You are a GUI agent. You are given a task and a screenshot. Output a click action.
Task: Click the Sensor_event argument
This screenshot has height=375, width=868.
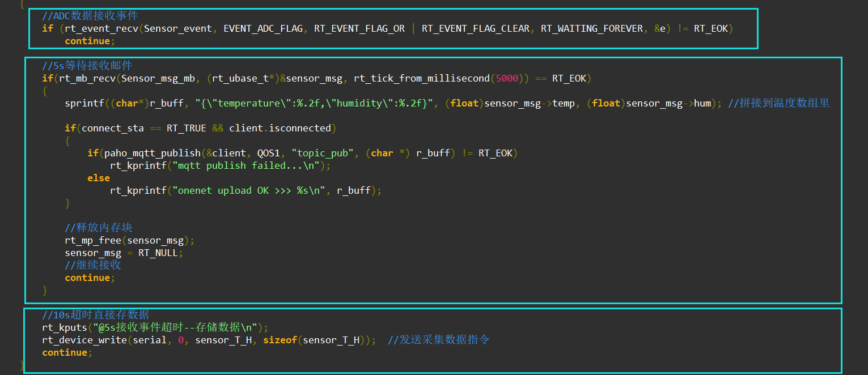point(178,28)
